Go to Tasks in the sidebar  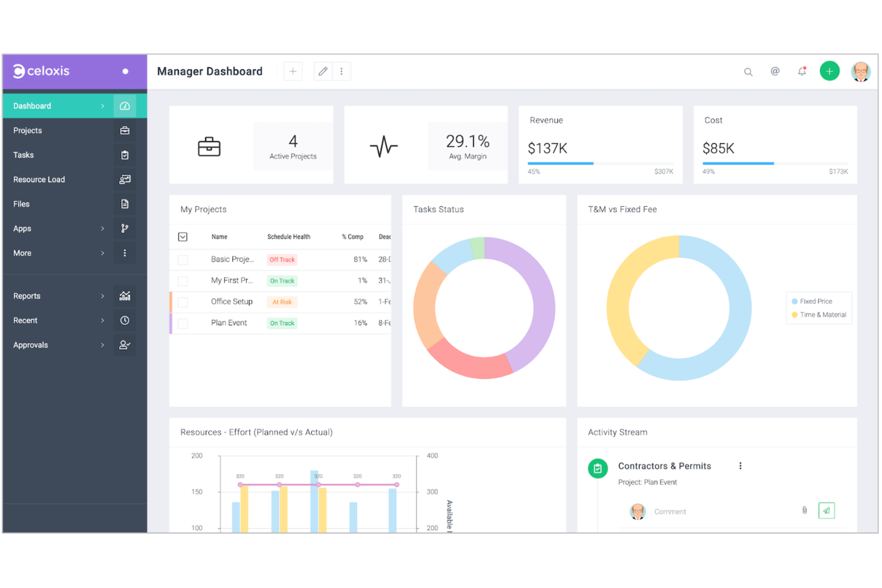(x=24, y=155)
